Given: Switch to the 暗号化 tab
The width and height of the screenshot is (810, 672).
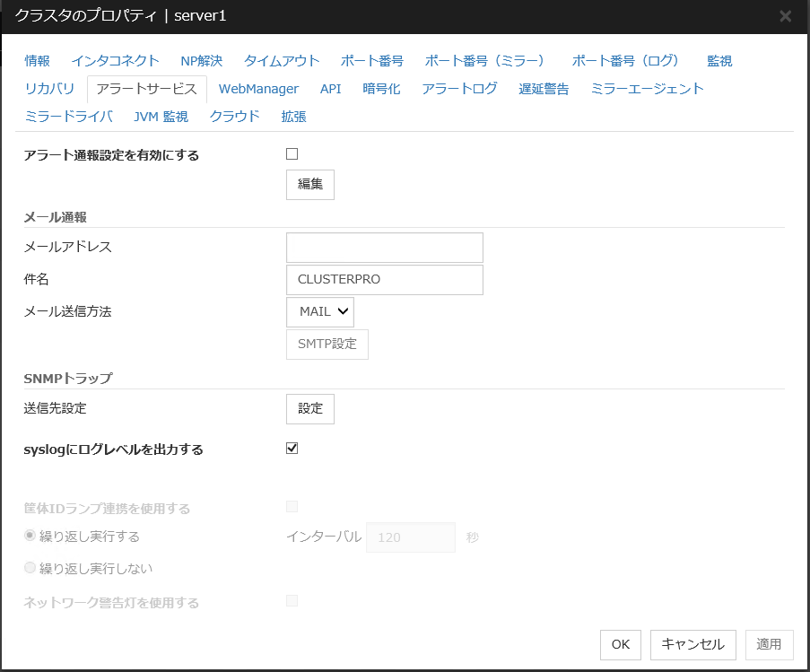Looking at the screenshot, I should (x=381, y=89).
